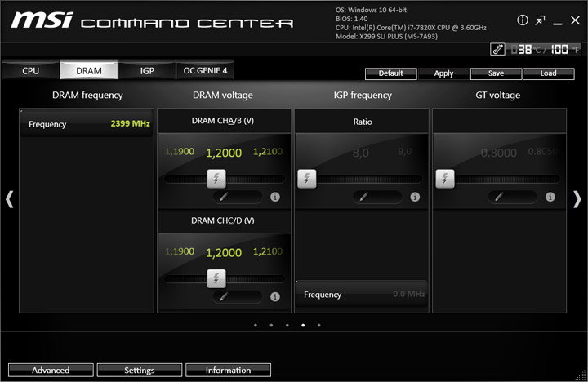Click the IGP Ratio slider lightning thumb
588x382 pixels.
pos(307,179)
